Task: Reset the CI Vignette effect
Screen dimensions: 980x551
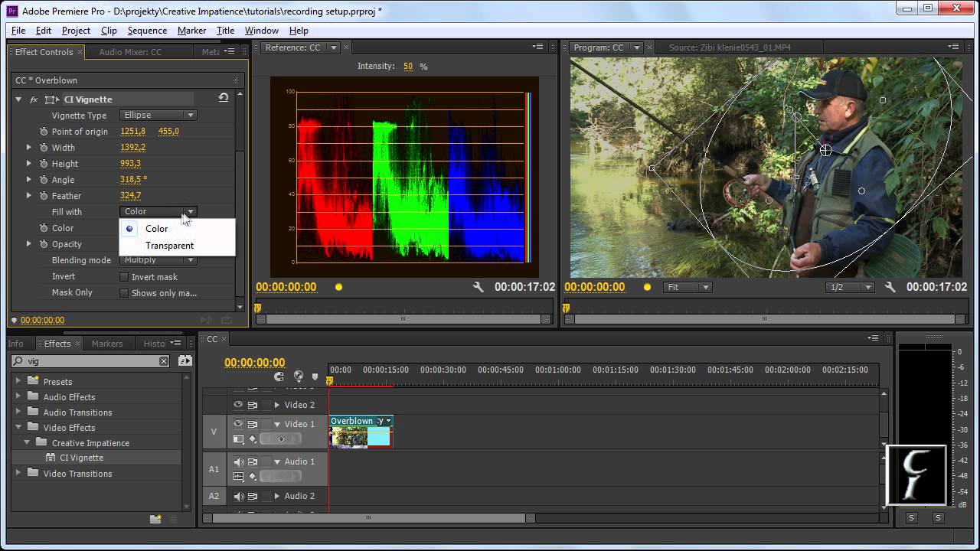Action: click(x=223, y=99)
